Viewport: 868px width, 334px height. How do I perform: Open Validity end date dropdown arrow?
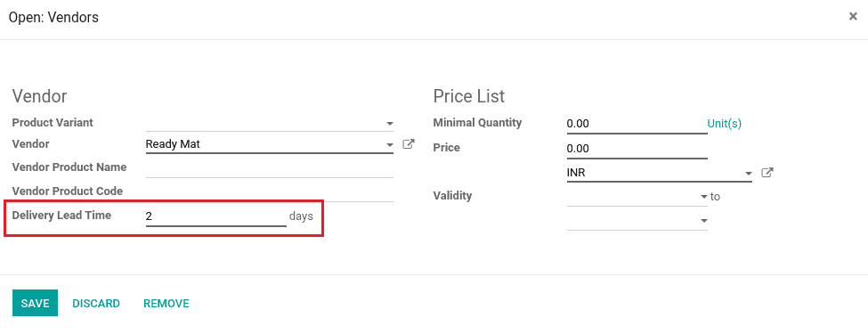click(x=704, y=221)
